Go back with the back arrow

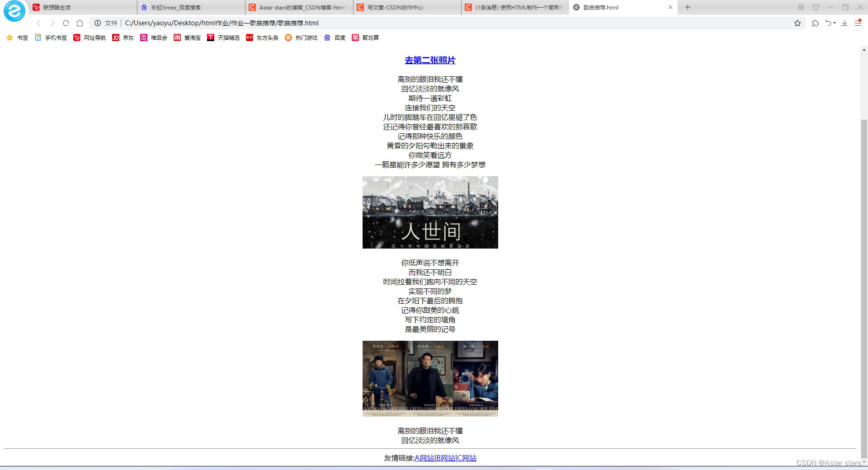click(39, 23)
